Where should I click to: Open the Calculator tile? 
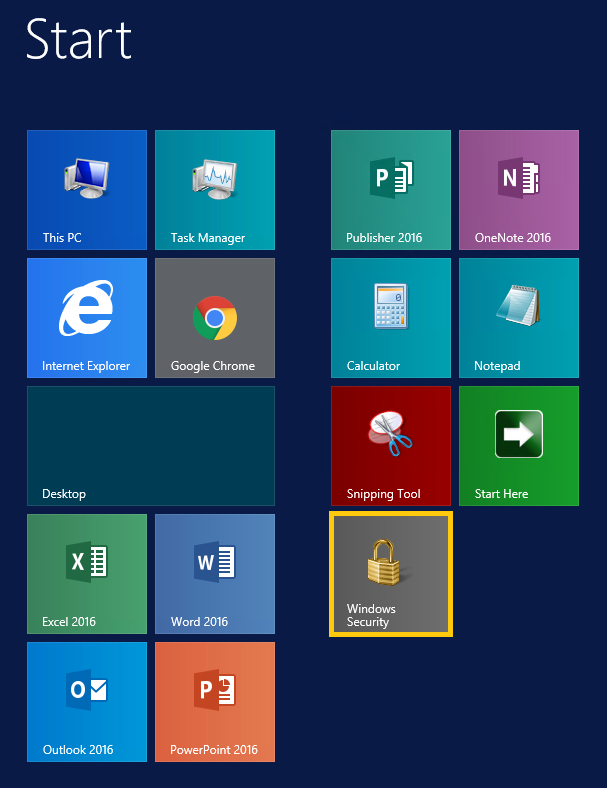pos(391,318)
